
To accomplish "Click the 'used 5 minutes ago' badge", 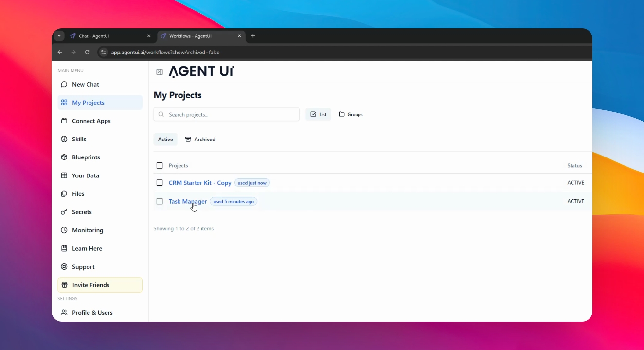I will coord(233,201).
